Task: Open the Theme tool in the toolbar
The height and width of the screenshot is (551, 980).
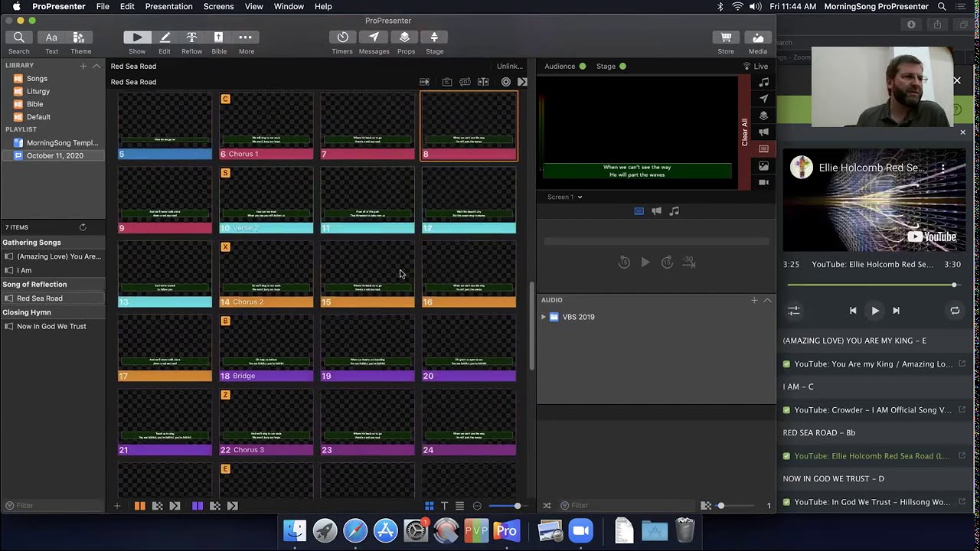Action: pyautogui.click(x=79, y=37)
